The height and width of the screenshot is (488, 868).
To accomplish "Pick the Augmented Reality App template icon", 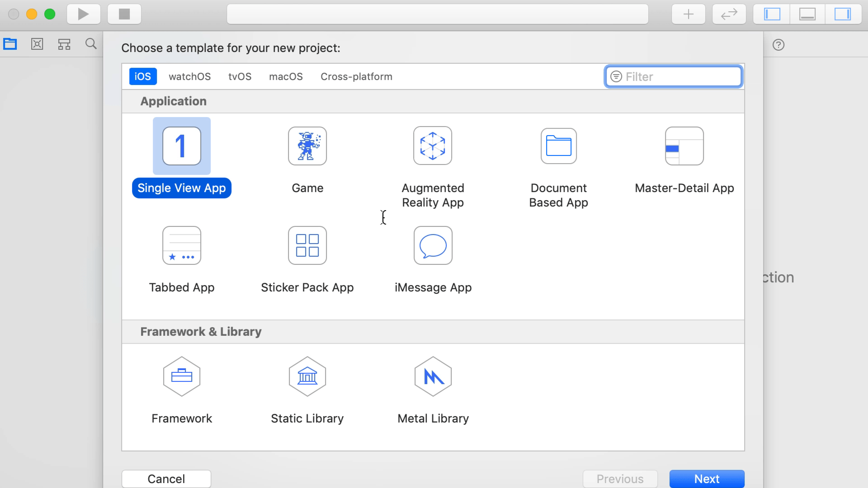I will pos(433,145).
